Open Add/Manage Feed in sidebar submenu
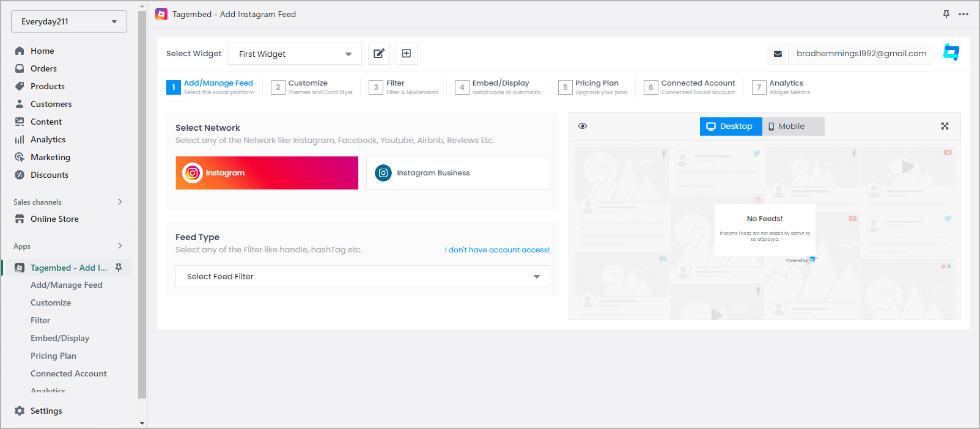The width and height of the screenshot is (980, 429). click(67, 285)
